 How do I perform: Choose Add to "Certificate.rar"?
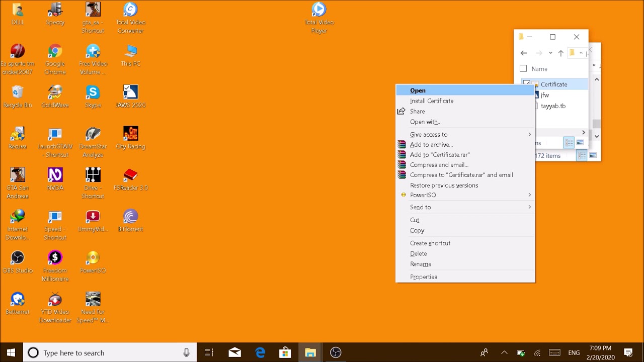click(x=465, y=155)
